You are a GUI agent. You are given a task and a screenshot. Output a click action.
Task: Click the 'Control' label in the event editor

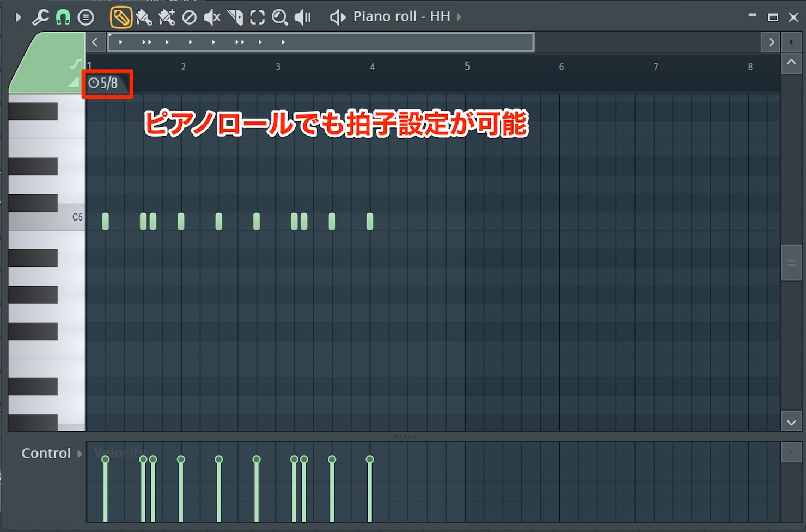point(46,453)
